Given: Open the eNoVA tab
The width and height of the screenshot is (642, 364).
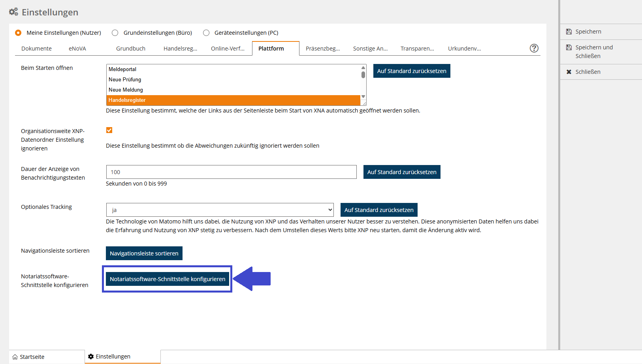Looking at the screenshot, I should [77, 49].
